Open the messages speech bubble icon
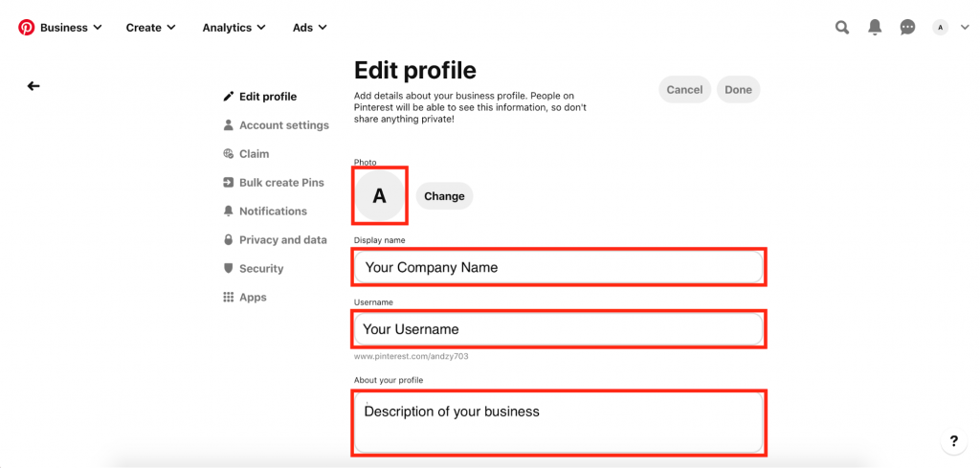Screen dimensions: 980x468 907,28
